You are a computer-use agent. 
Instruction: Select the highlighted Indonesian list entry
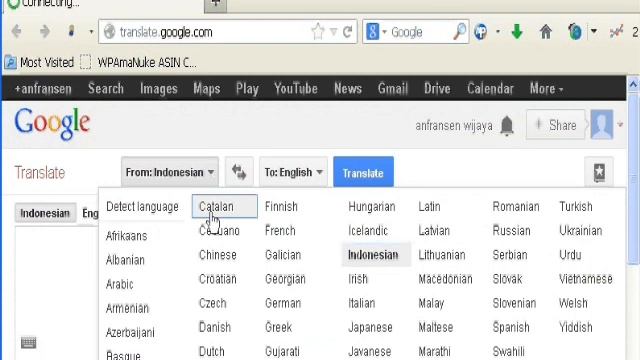pos(376,255)
